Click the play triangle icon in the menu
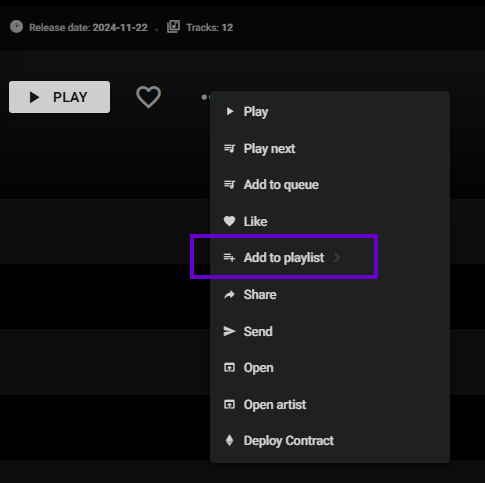 click(230, 111)
